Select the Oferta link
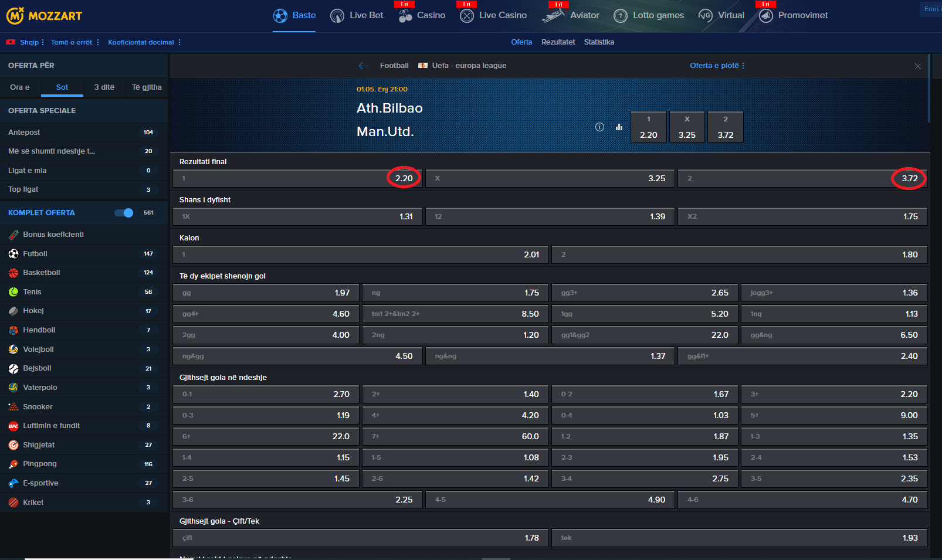The width and height of the screenshot is (942, 560). (x=521, y=42)
